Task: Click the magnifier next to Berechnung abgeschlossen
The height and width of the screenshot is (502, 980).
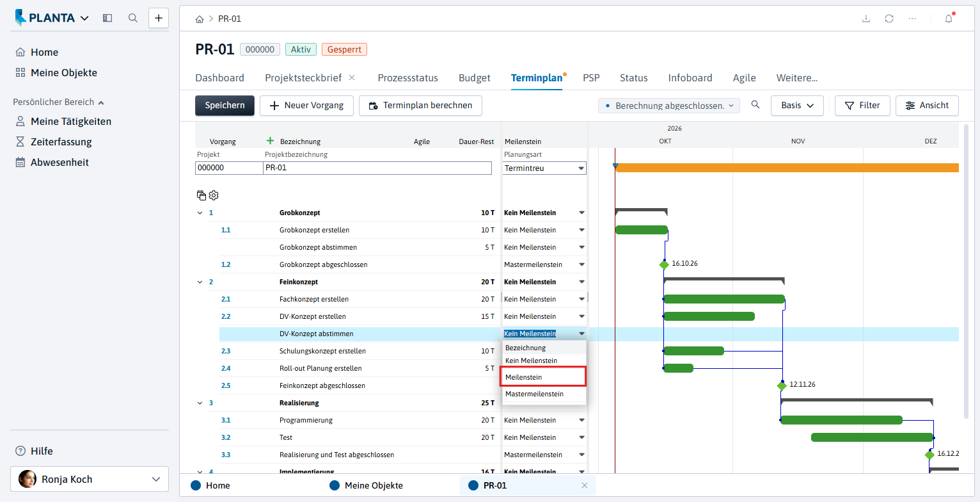Action: click(755, 105)
